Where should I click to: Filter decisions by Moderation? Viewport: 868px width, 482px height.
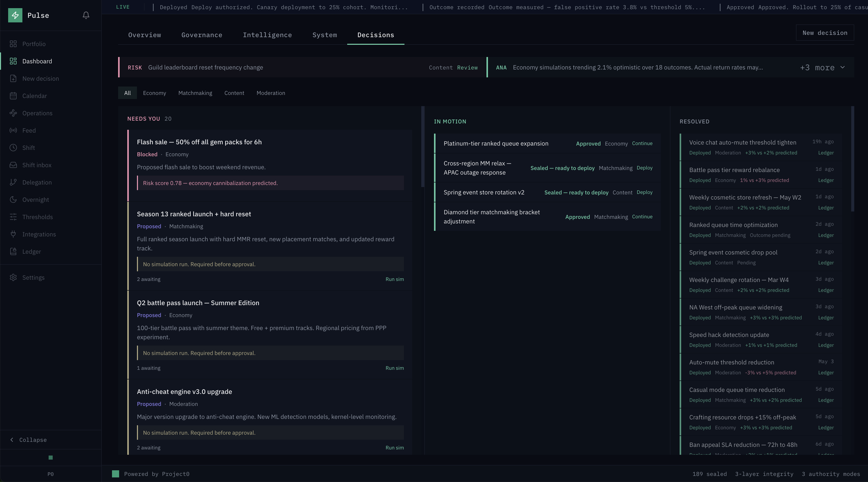point(271,93)
